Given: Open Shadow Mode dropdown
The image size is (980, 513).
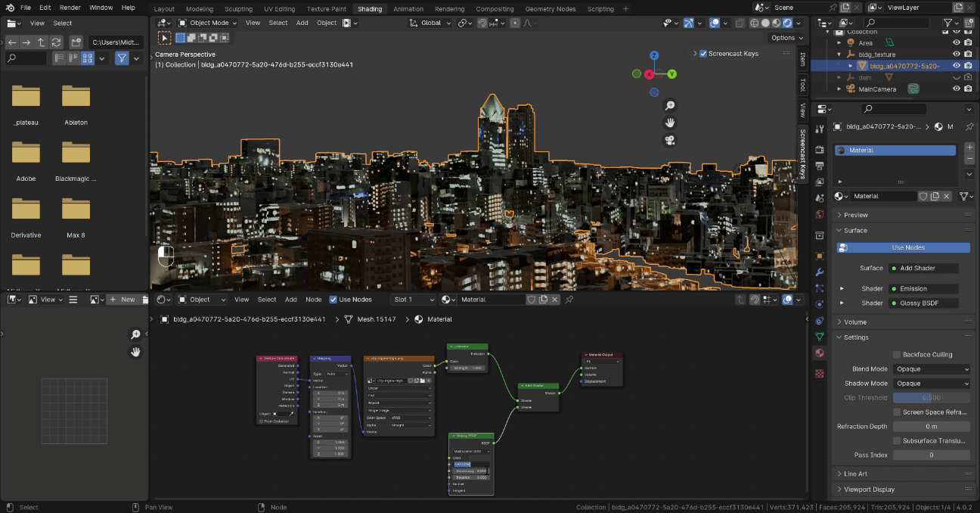Looking at the screenshot, I should click(x=932, y=384).
